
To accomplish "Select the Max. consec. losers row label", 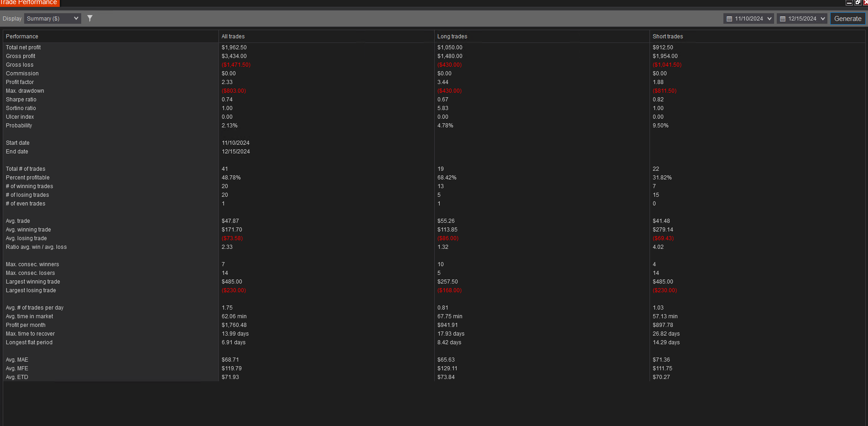I will tap(31, 273).
